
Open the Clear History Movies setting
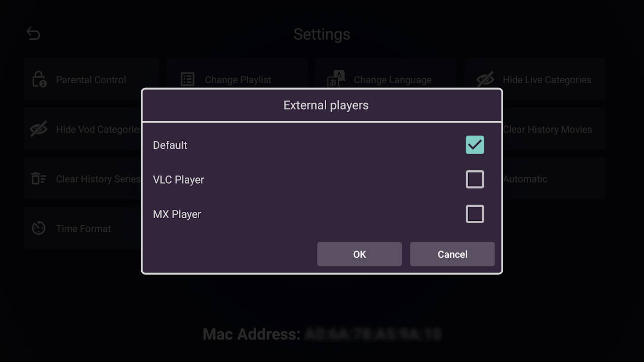(x=554, y=129)
